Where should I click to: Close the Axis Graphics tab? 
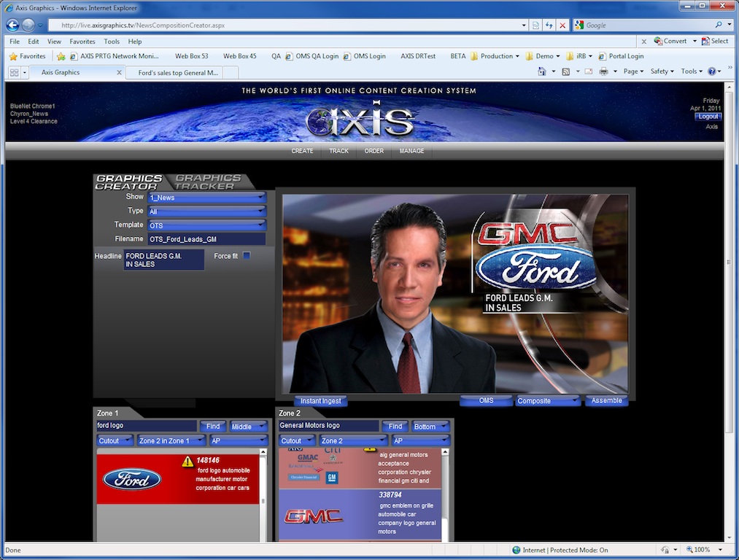pos(119,72)
